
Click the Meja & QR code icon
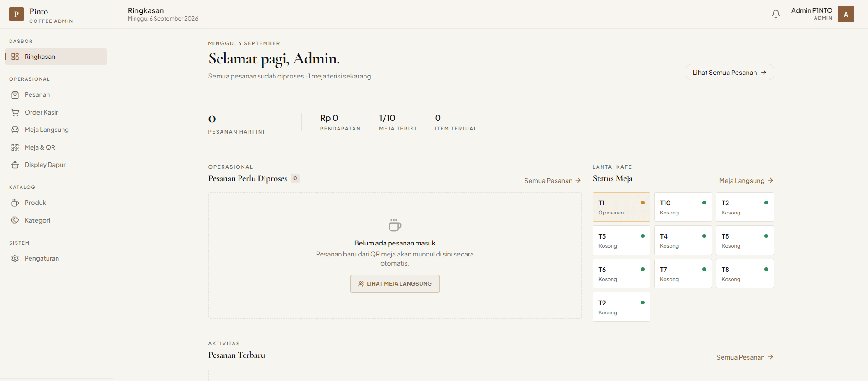click(x=15, y=147)
